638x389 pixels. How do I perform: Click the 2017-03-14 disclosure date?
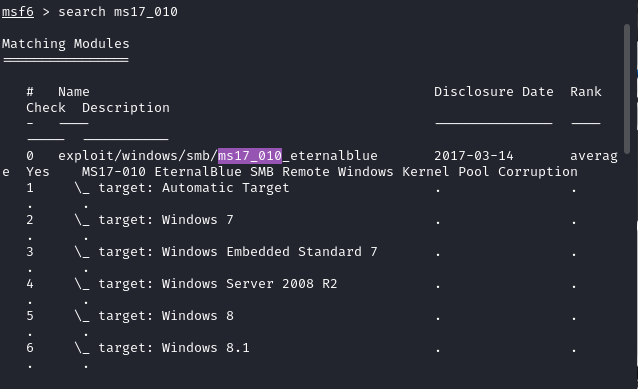coord(474,156)
